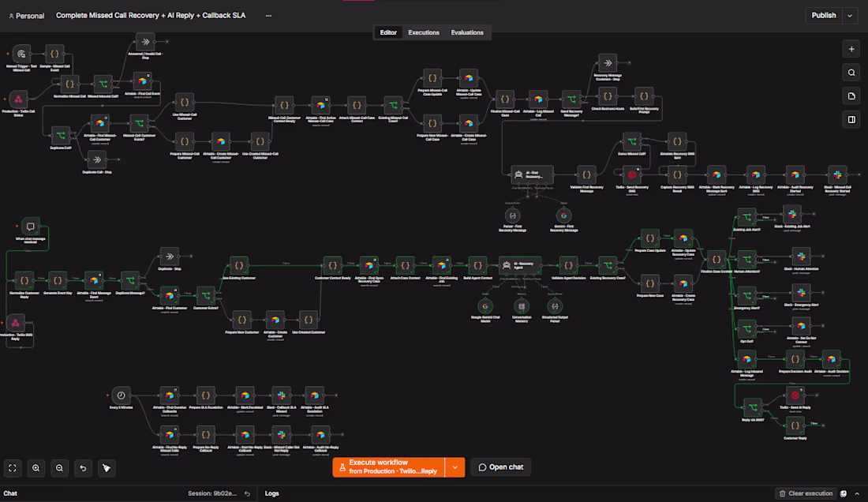This screenshot has width=868, height=502.
Task: Fit the workflow view to screen
Action: [x=12, y=468]
